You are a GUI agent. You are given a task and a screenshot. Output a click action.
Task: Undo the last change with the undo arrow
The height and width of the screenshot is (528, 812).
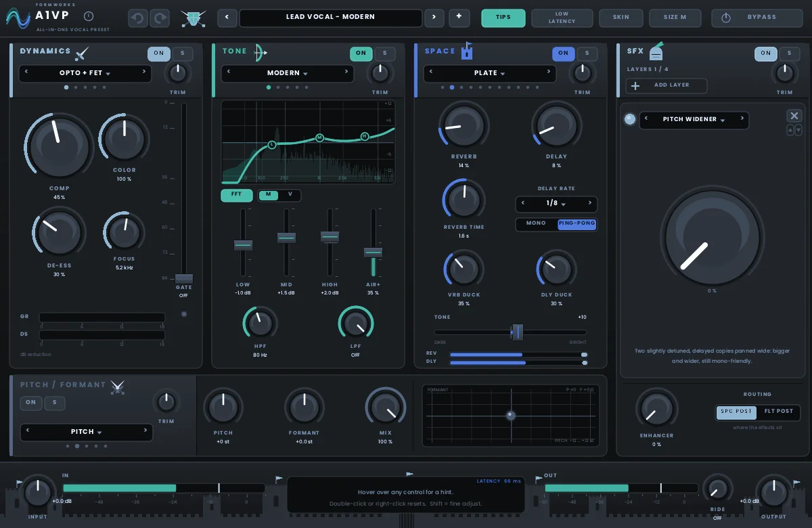(138, 18)
